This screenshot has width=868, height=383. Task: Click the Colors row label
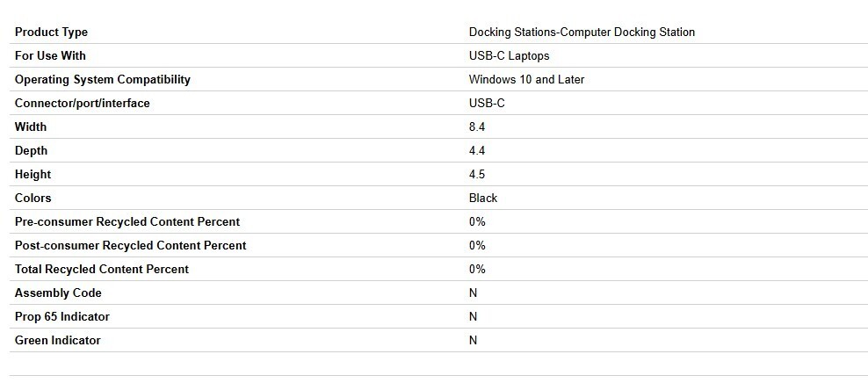pos(33,199)
